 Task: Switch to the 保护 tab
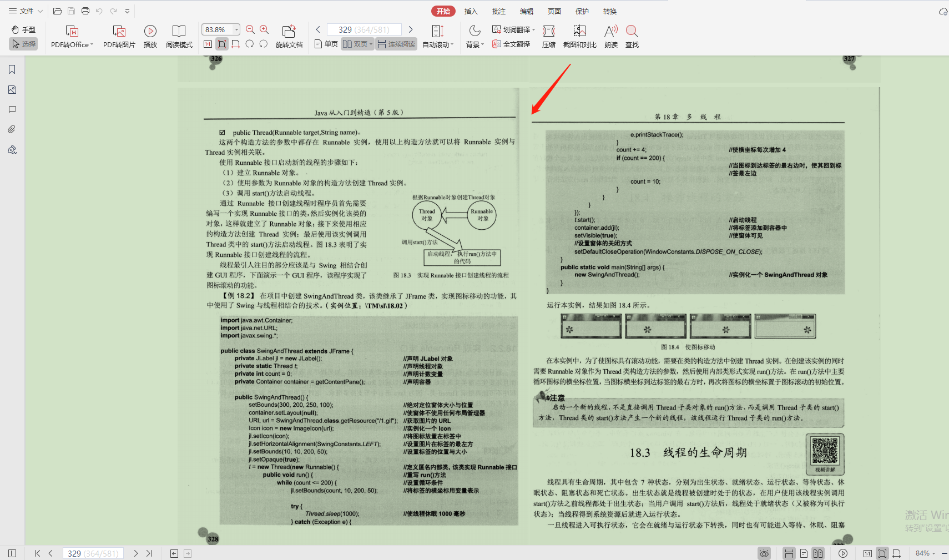tap(582, 11)
